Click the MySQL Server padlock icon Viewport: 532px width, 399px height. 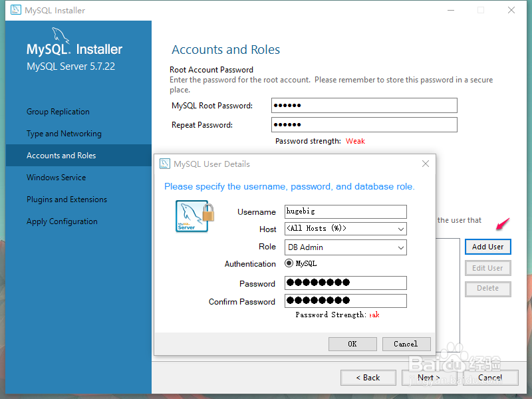[195, 216]
